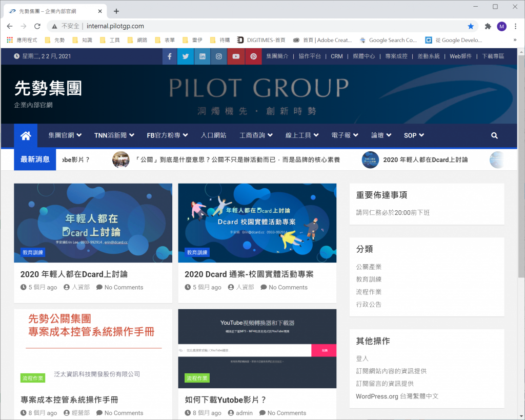Open the 工具 bookmark folder

coord(110,40)
